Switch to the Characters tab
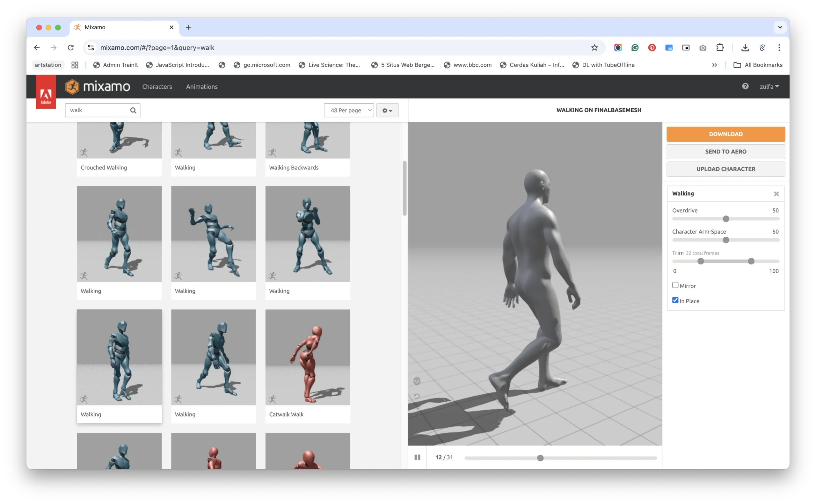816x504 pixels. click(157, 87)
